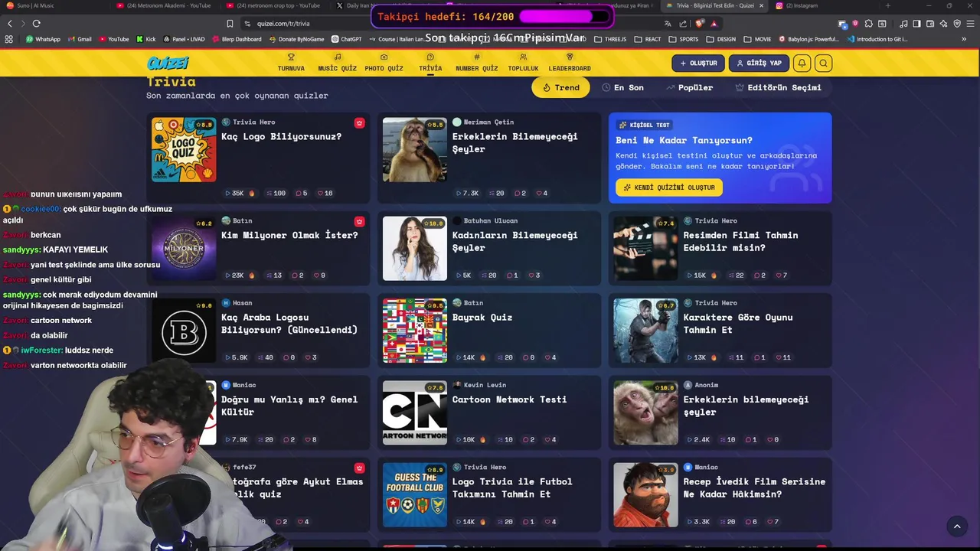980x551 pixels.
Task: Open the Kick bookmark
Action: click(x=146, y=39)
